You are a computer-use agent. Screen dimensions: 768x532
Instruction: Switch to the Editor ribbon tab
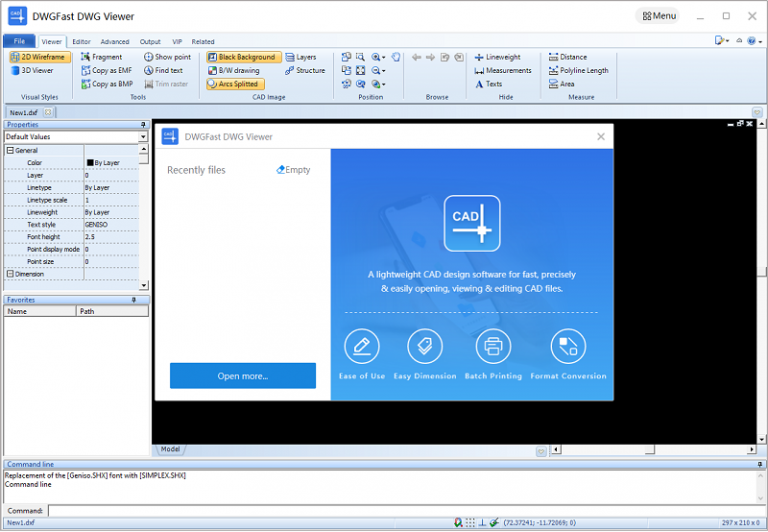click(81, 42)
